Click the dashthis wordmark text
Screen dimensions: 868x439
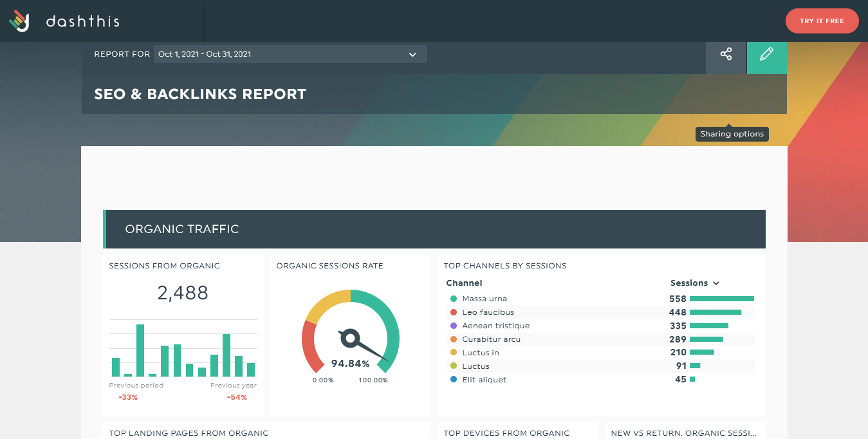pyautogui.click(x=82, y=22)
